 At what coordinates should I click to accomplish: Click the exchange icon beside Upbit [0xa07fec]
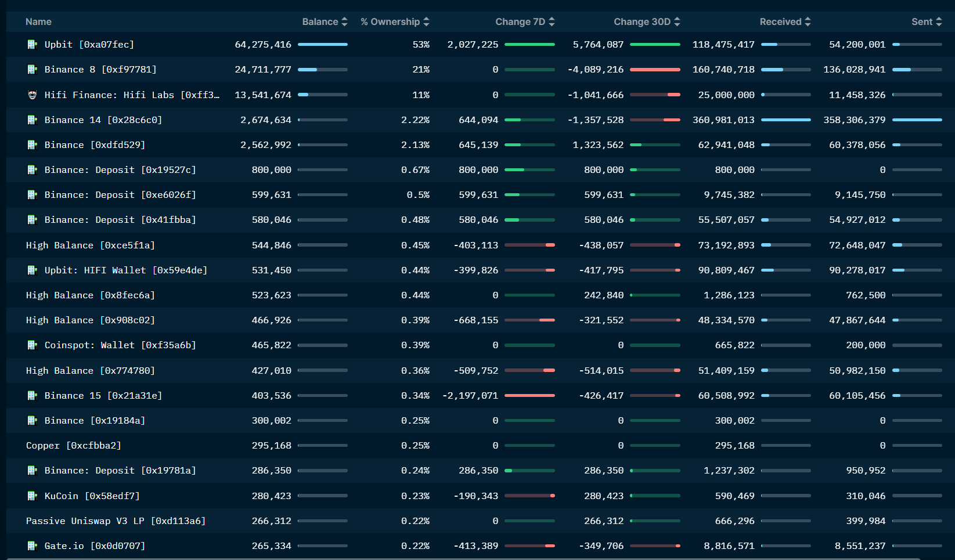(33, 45)
